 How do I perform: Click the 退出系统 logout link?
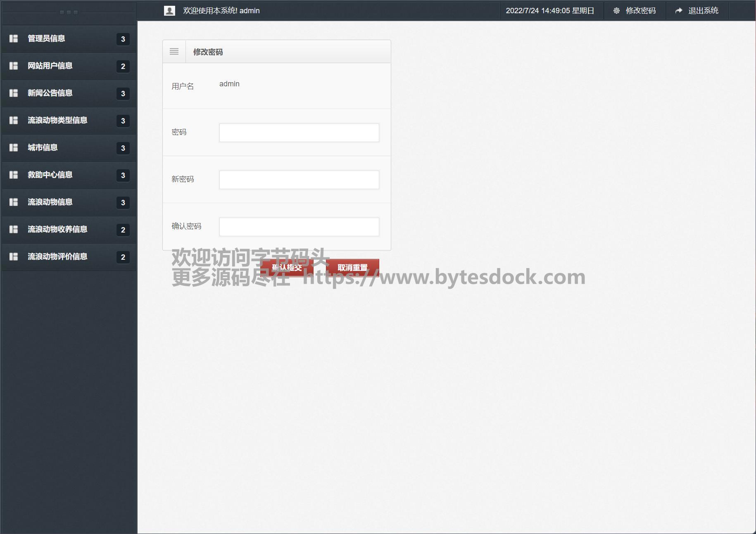point(703,11)
